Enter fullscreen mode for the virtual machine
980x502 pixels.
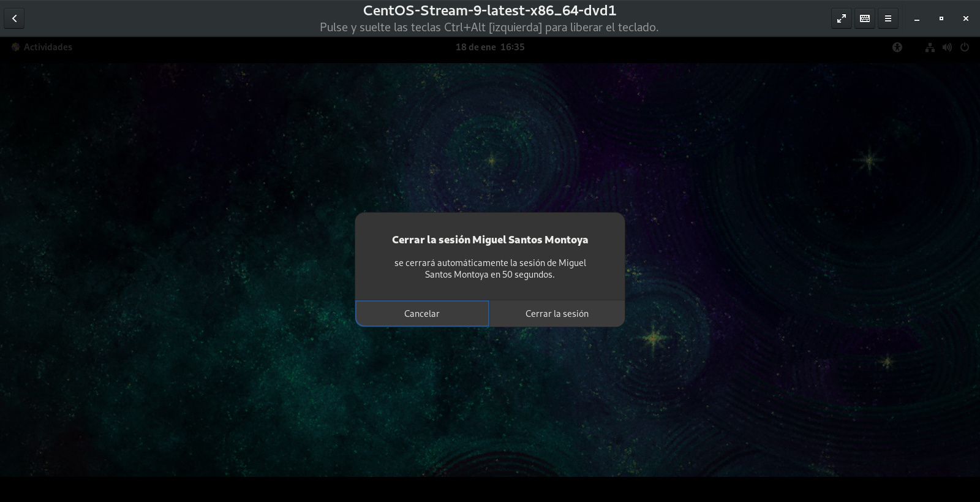[842, 18]
